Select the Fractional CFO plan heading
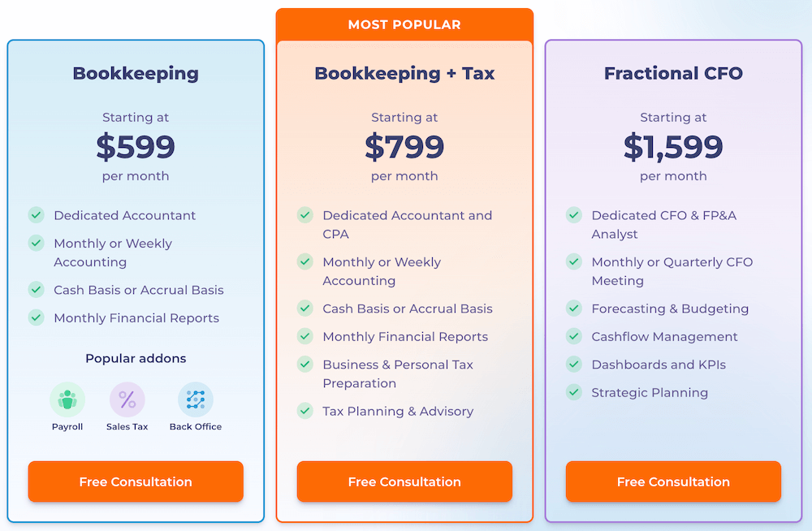This screenshot has height=531, width=812. 673,73
